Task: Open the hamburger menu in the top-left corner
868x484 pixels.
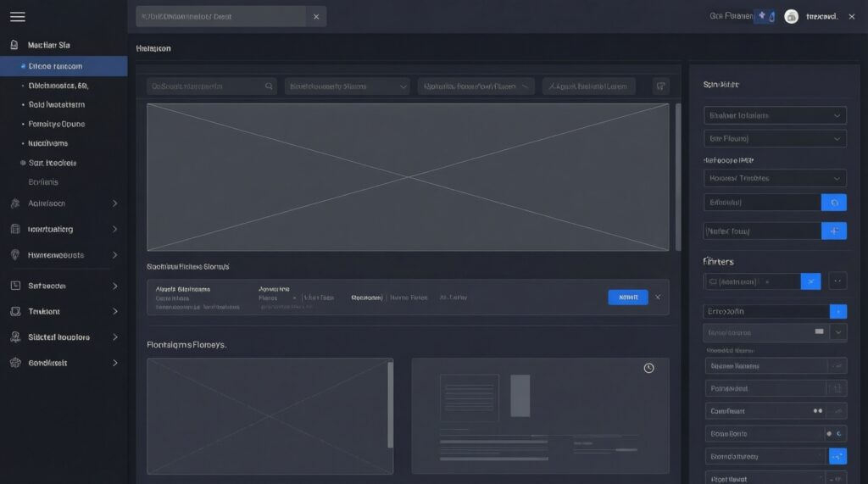Action: point(17,17)
